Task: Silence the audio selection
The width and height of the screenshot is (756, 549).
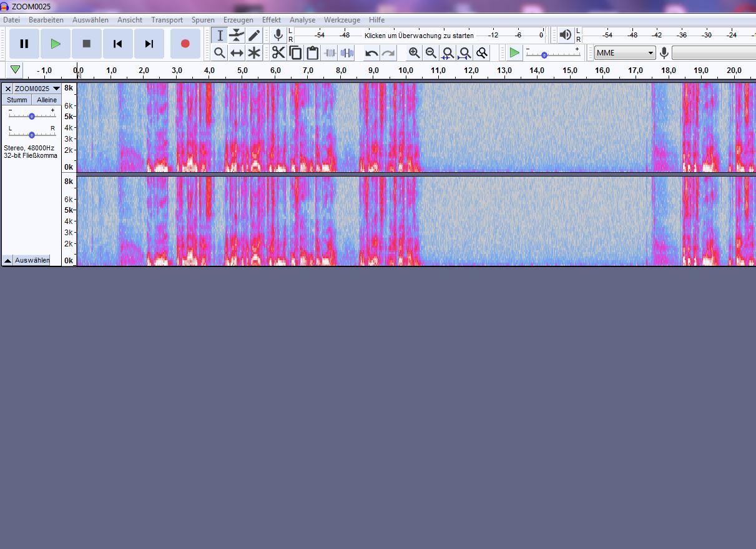Action: [x=346, y=53]
